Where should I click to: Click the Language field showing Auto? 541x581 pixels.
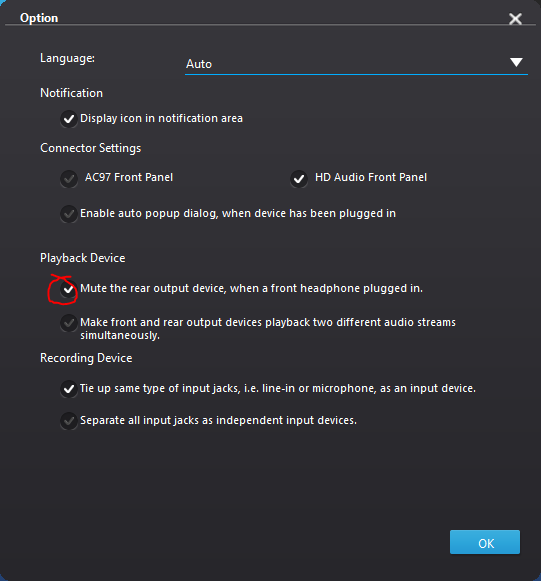(x=356, y=64)
